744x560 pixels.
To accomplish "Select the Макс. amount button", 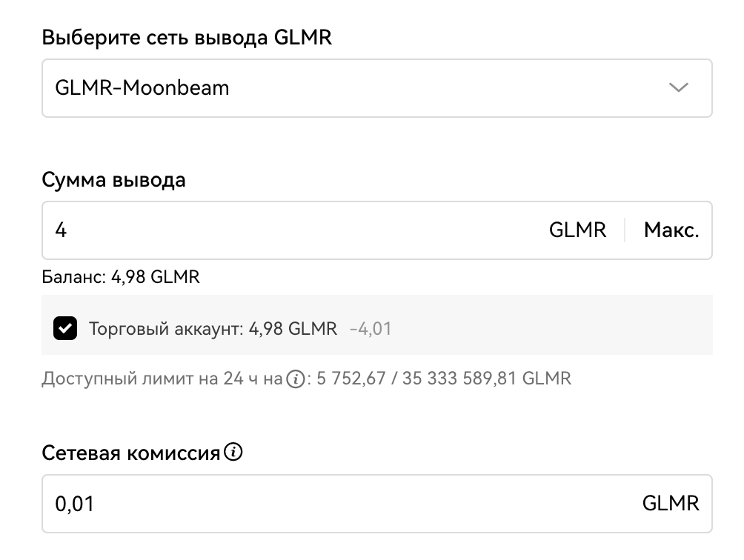I will click(x=671, y=230).
